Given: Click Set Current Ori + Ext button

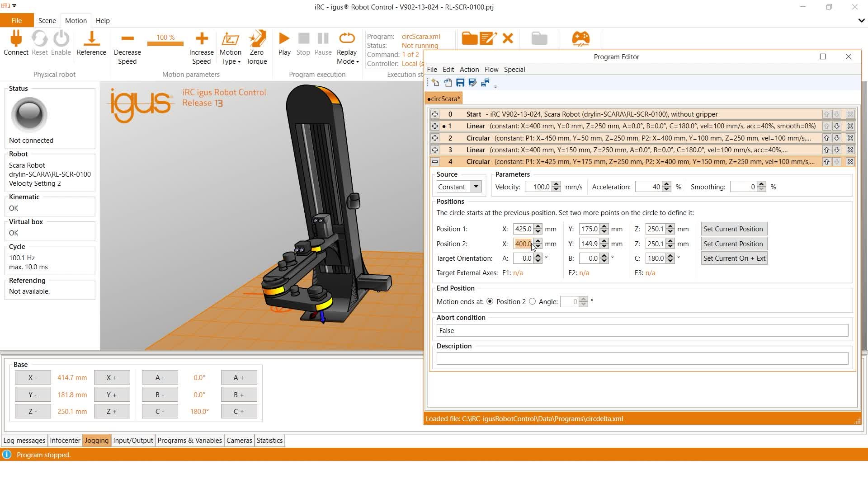Looking at the screenshot, I should pos(734,258).
